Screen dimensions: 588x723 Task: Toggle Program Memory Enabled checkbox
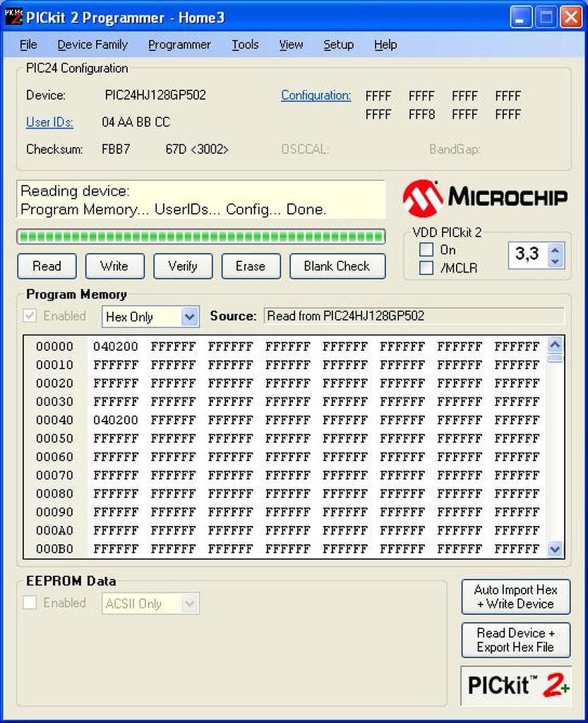30,316
